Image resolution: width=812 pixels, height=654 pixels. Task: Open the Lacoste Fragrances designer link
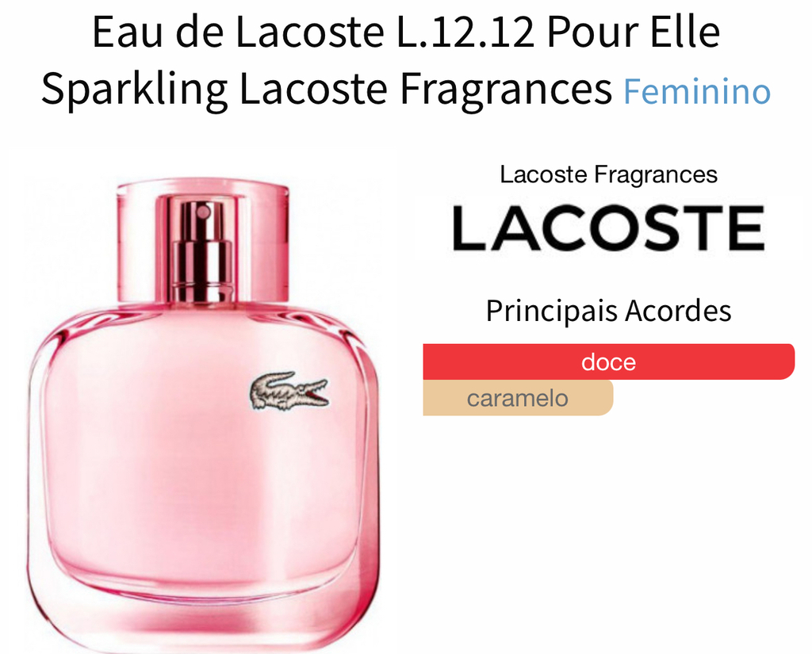pyautogui.click(x=608, y=174)
